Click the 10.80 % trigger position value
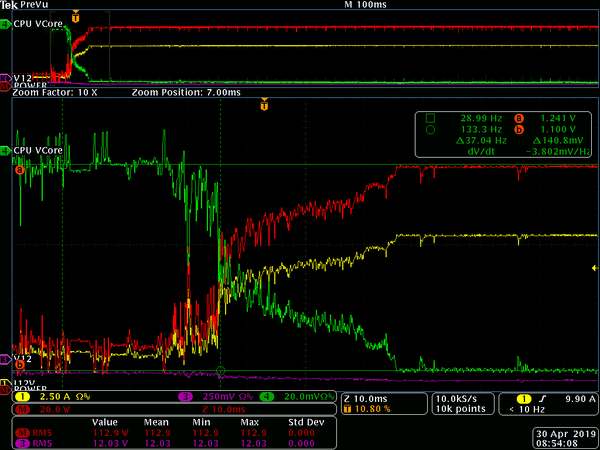 [x=373, y=409]
